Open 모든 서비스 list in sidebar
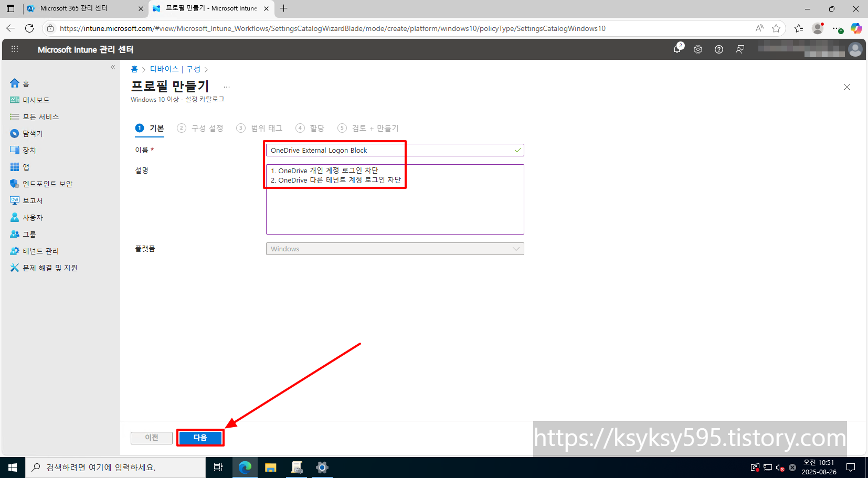 35,116
